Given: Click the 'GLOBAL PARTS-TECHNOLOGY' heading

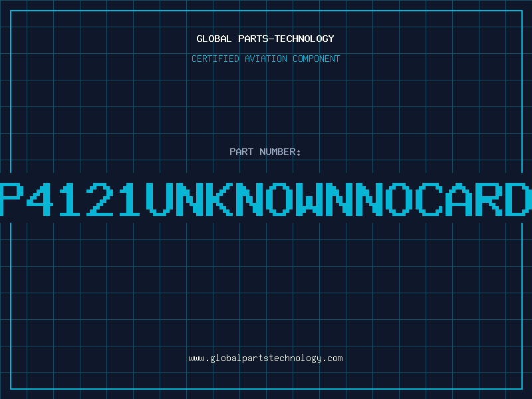Looking at the screenshot, I should tap(265, 39).
